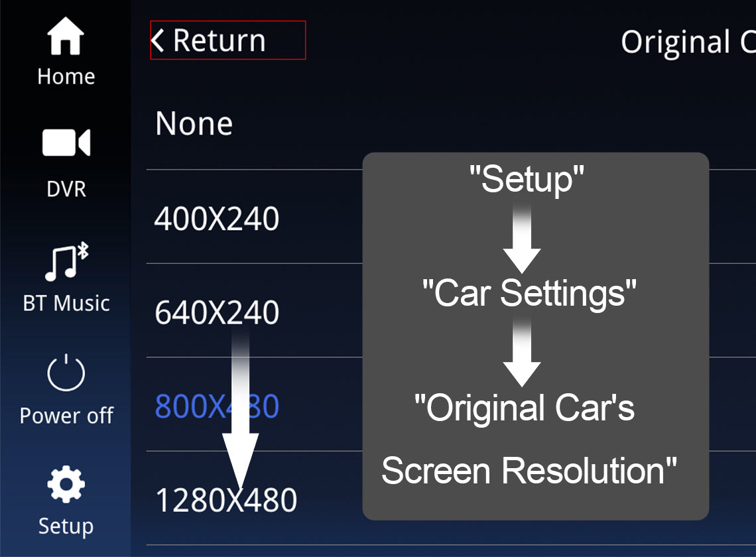Select the BT Music note icon
756x557 pixels.
click(66, 261)
